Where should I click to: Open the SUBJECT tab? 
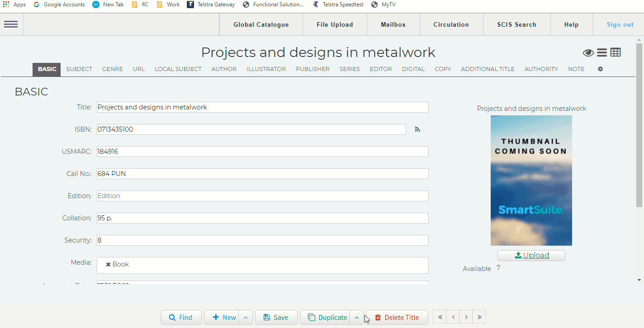(x=79, y=69)
